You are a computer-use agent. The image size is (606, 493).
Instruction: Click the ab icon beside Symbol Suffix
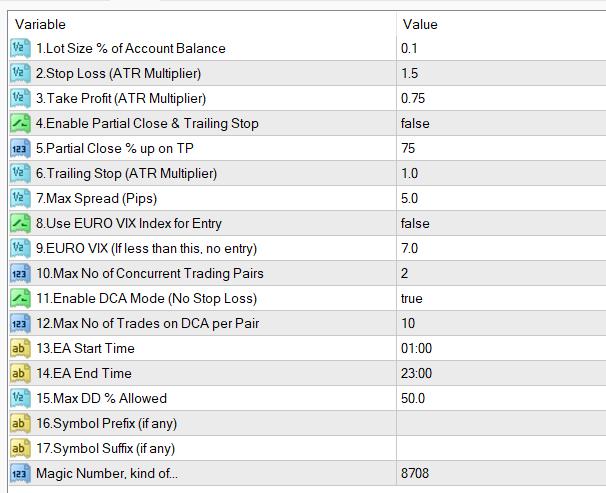[20, 448]
